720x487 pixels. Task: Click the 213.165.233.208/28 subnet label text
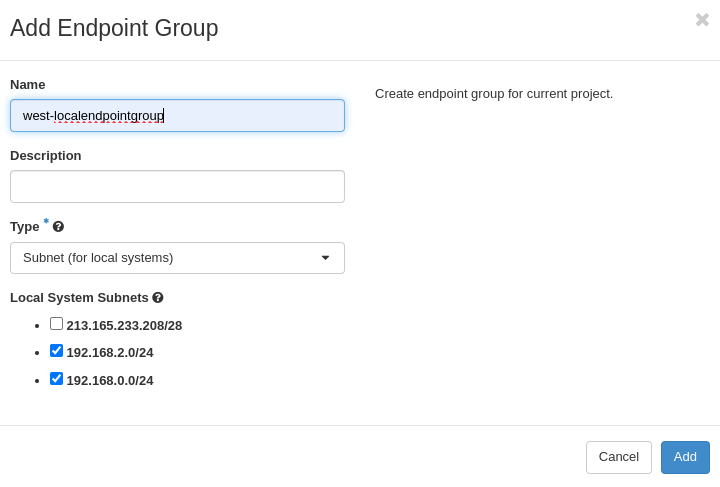(x=124, y=326)
